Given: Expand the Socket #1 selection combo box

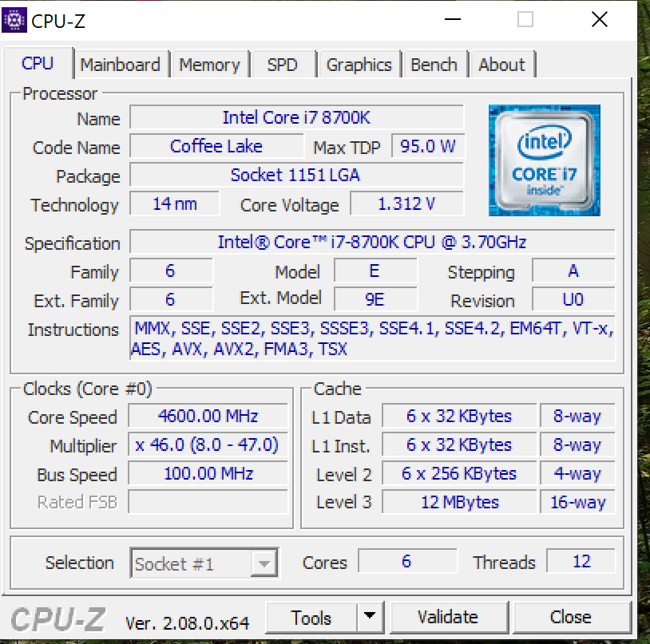Looking at the screenshot, I should point(204,563).
